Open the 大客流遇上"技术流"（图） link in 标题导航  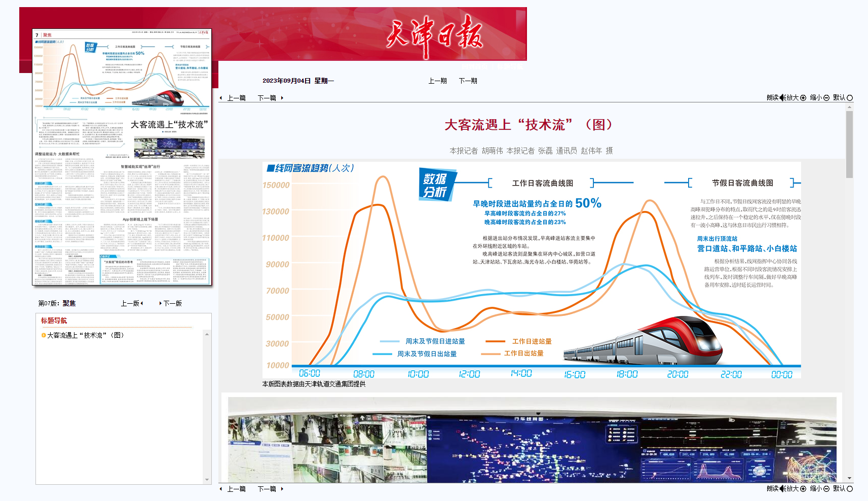point(86,335)
